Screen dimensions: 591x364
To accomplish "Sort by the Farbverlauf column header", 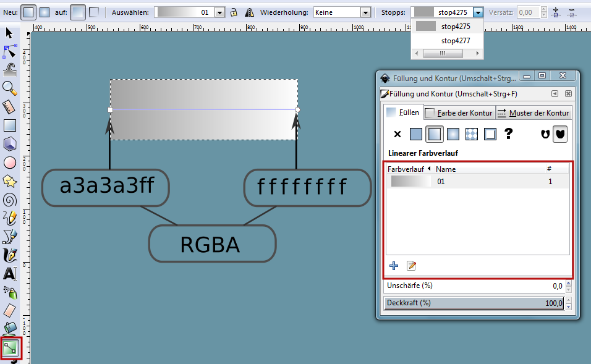I will [409, 169].
